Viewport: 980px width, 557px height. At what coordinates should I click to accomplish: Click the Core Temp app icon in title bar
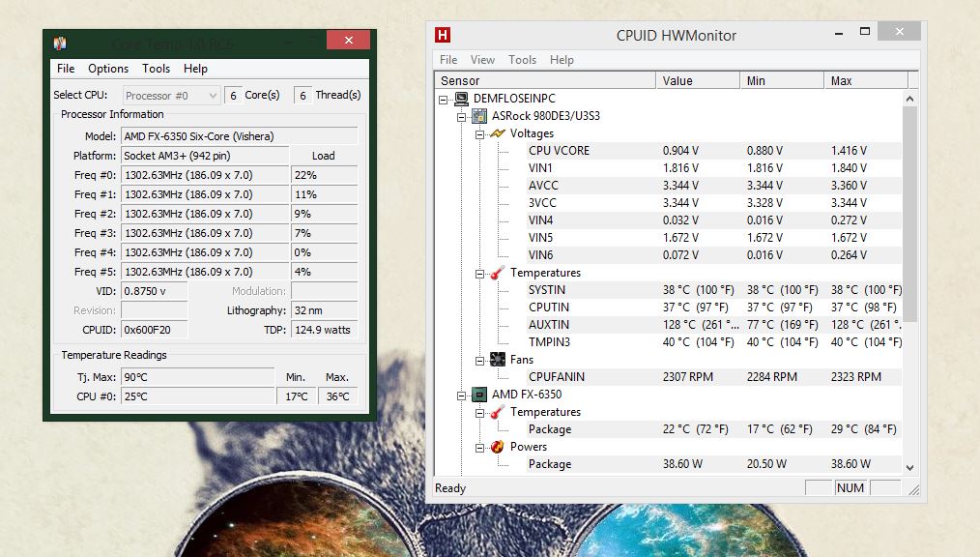click(60, 43)
